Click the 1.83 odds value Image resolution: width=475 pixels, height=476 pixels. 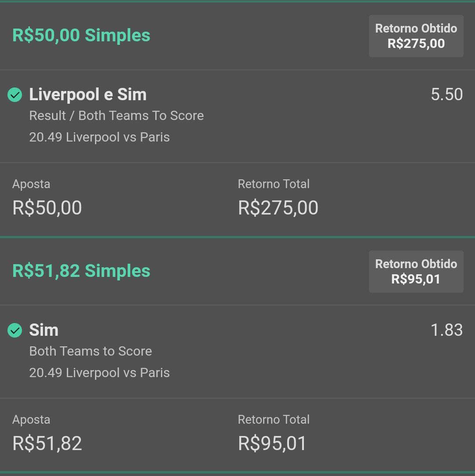tap(447, 330)
